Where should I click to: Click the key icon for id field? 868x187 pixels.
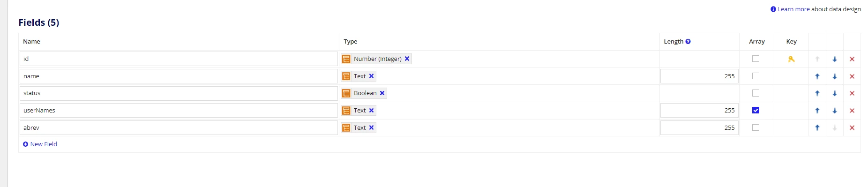point(791,59)
